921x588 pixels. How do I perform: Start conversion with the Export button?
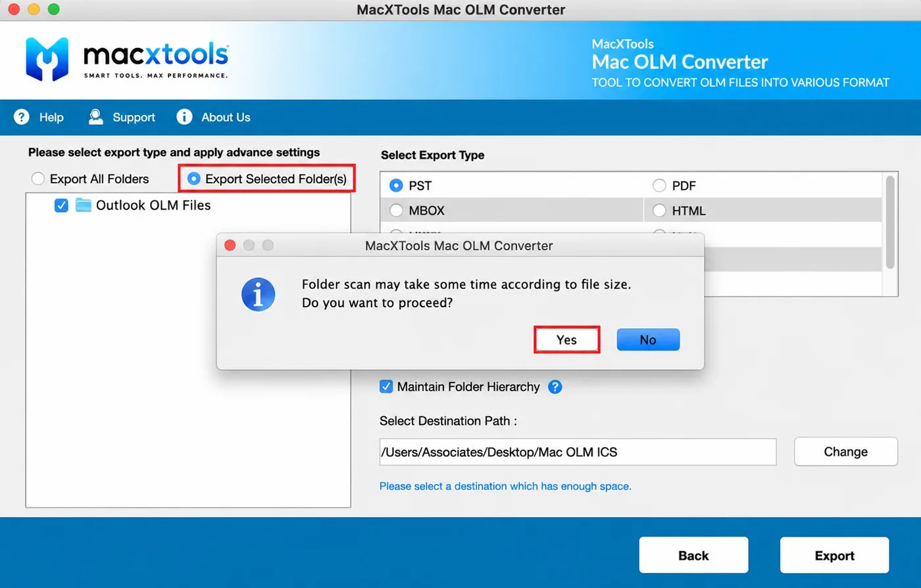point(834,555)
